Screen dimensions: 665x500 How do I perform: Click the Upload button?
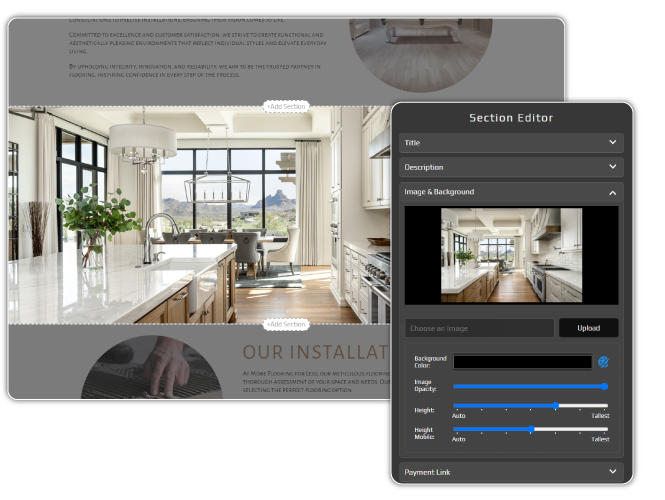(588, 328)
